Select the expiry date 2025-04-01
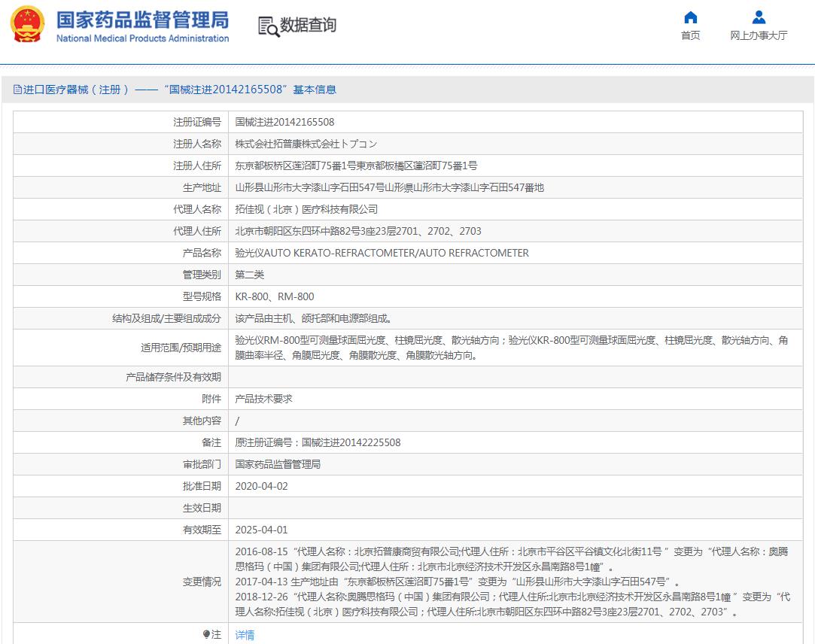Viewport: 815px width, 644px height. click(x=261, y=530)
